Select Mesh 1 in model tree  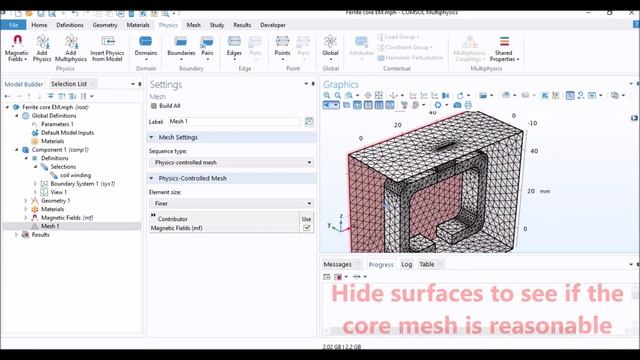tap(50, 226)
